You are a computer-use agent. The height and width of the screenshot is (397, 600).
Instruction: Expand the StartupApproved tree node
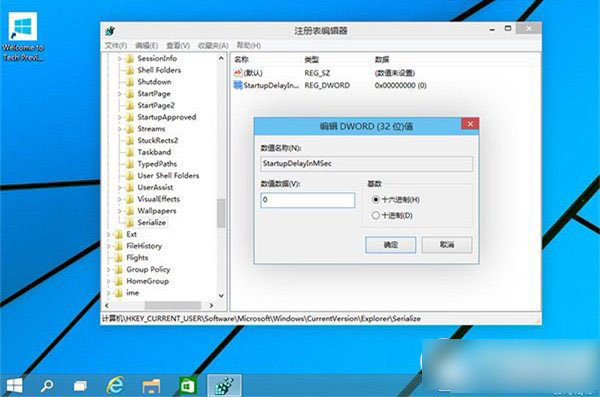click(119, 117)
